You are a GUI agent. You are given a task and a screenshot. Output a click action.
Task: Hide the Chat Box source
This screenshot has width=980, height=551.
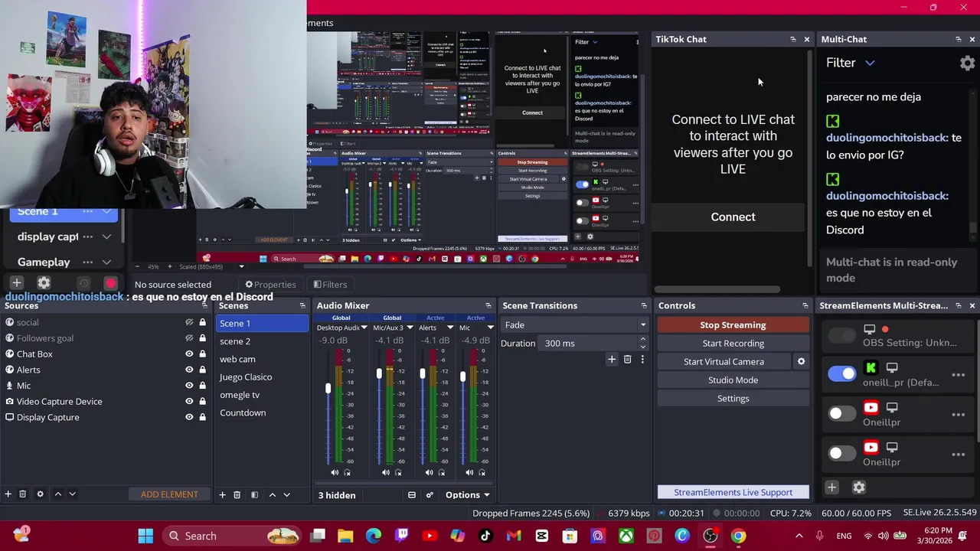pos(189,354)
